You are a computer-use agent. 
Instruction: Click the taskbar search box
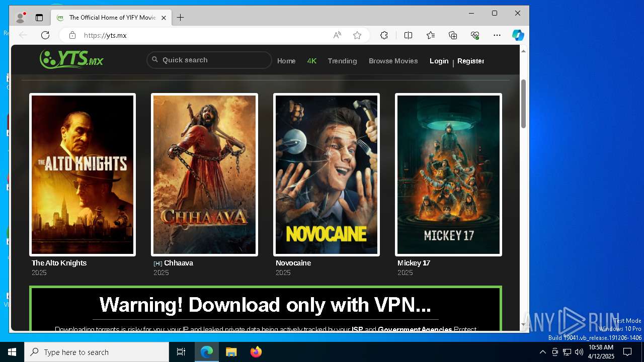[x=97, y=352]
